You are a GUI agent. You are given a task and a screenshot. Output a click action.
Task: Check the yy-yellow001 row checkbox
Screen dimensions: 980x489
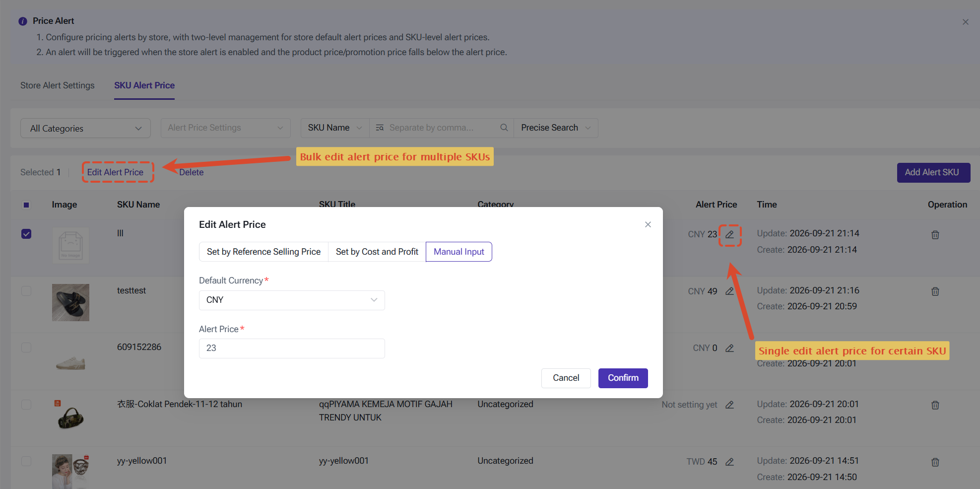(26, 461)
